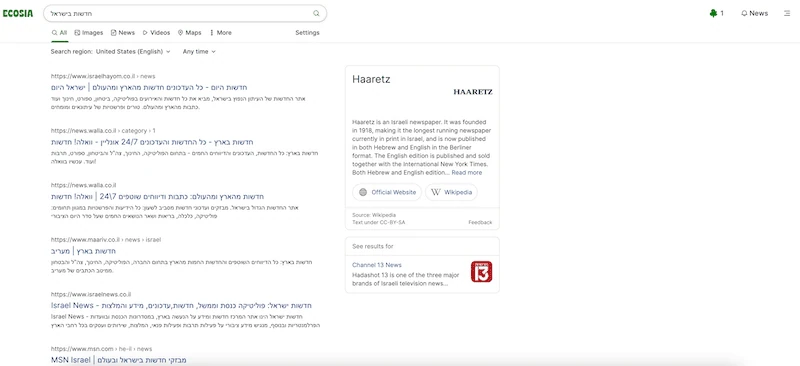Click the Ecosia logo
This screenshot has width=800, height=366.
click(18, 13)
